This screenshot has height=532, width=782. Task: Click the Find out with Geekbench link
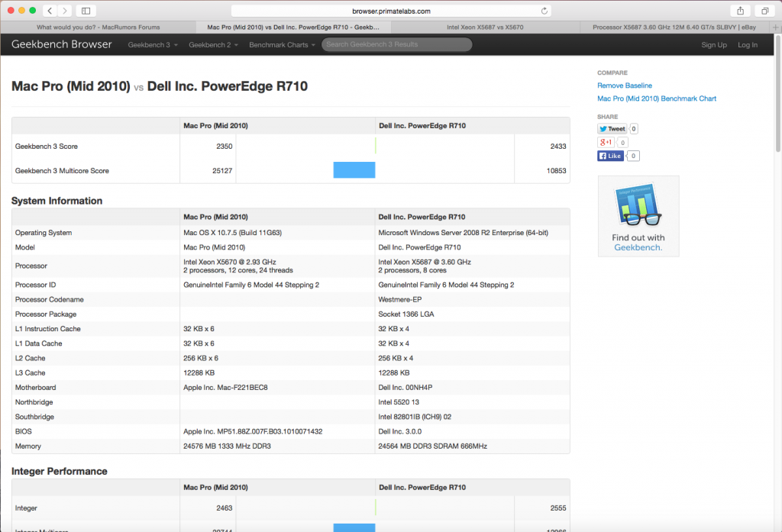[638, 242]
